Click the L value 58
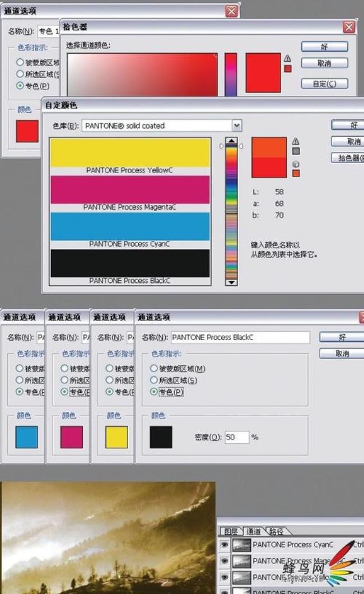Screen dimensions: 364x594 click(x=279, y=192)
